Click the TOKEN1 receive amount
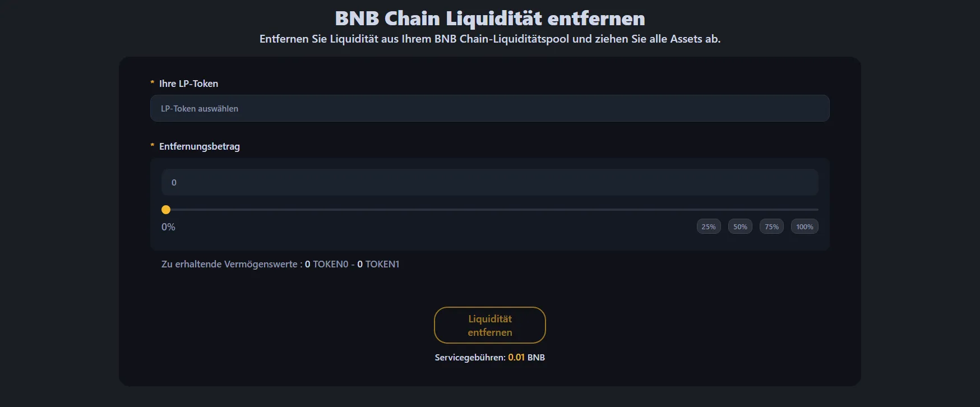This screenshot has width=980, height=407. [378, 264]
